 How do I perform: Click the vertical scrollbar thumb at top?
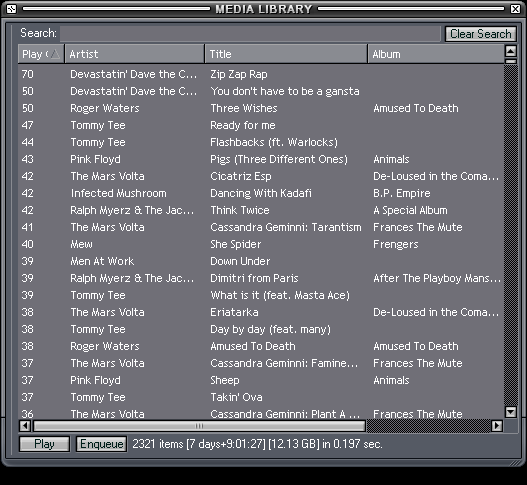pyautogui.click(x=511, y=62)
